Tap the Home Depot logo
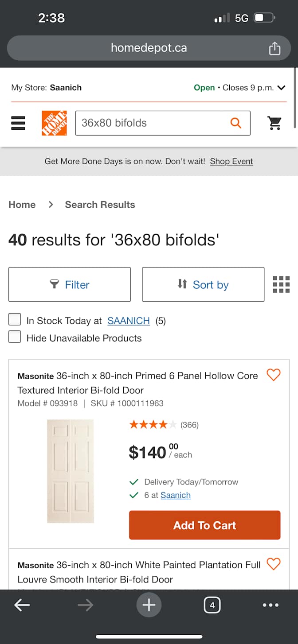The width and height of the screenshot is (298, 644). click(x=54, y=123)
